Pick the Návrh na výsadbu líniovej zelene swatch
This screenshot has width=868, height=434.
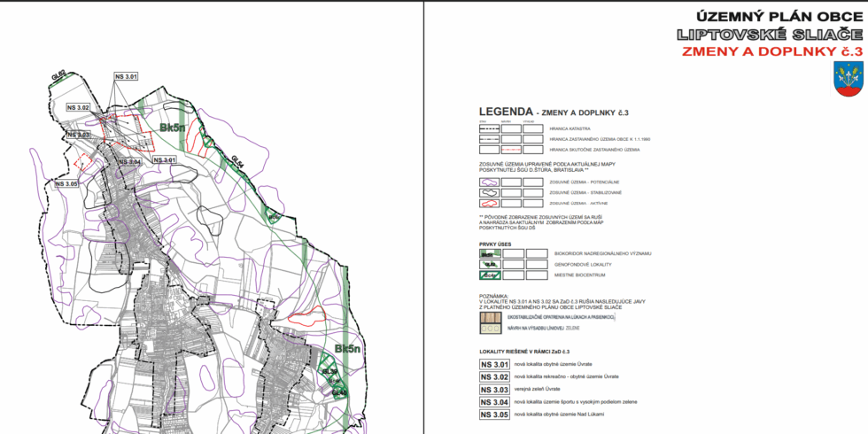tap(490, 329)
